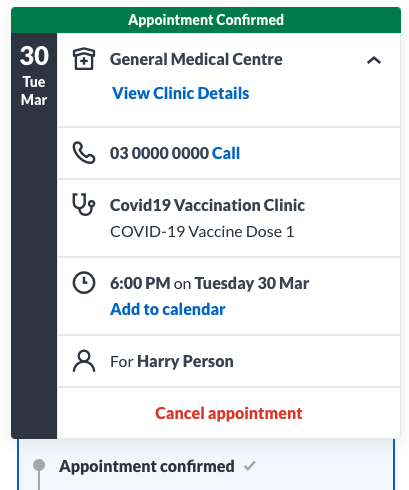Image resolution: width=409 pixels, height=490 pixels.
Task: Click the grey checkmark beside Appointment confirmed
Action: click(249, 466)
